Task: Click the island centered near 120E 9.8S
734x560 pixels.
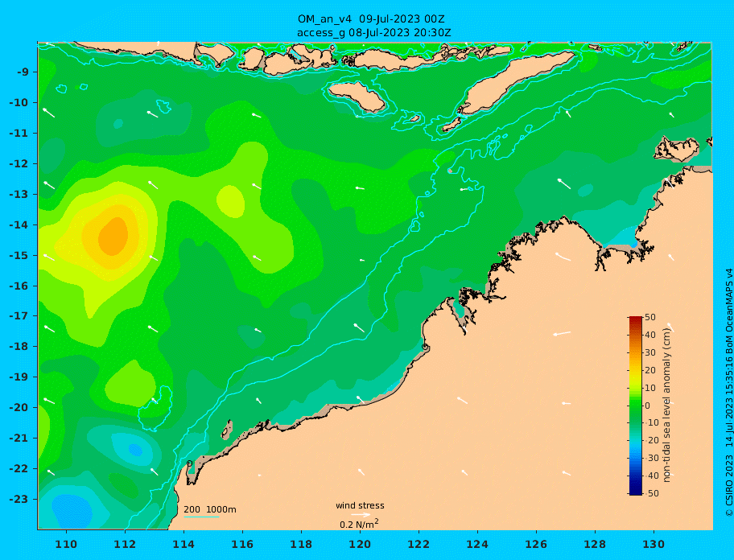Action: coord(357,97)
